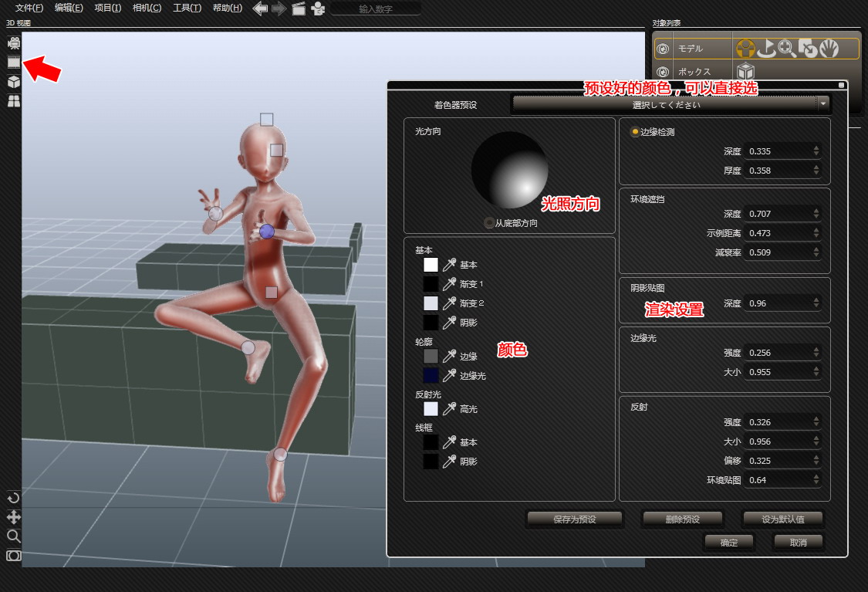The height and width of the screenshot is (592, 868).
Task: Toggle the 从底部方向 light option
Action: coord(489,223)
